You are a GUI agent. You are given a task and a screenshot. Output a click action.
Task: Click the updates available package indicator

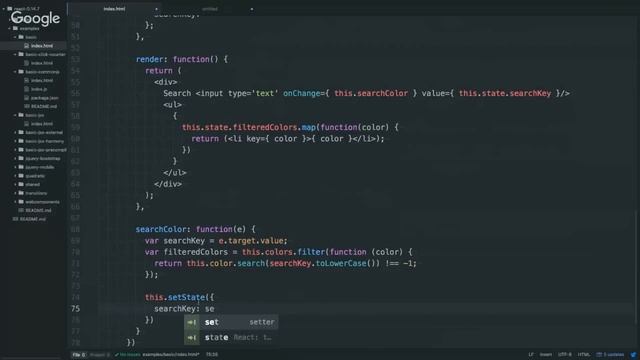click(x=610, y=354)
